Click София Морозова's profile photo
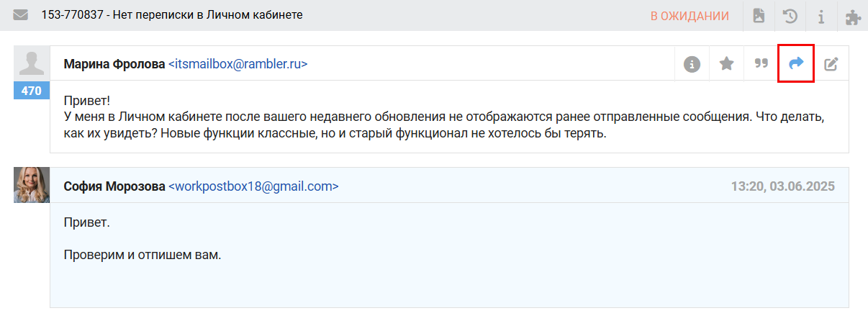 coord(32,185)
